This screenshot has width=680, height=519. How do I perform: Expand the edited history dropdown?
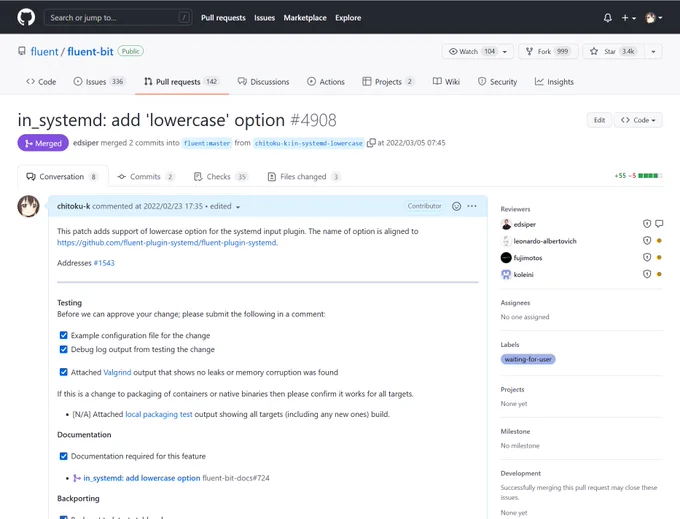coord(225,206)
